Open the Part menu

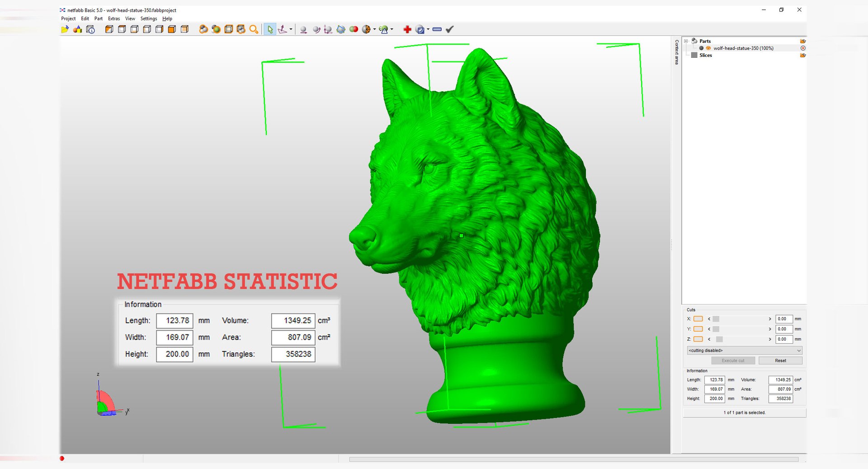tap(99, 19)
